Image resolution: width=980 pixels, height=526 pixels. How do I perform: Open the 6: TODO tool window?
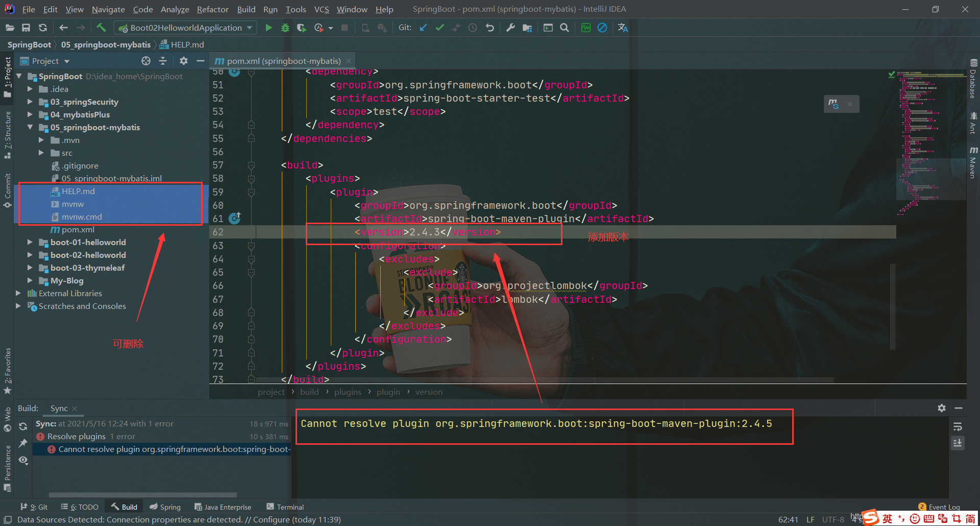[x=79, y=507]
